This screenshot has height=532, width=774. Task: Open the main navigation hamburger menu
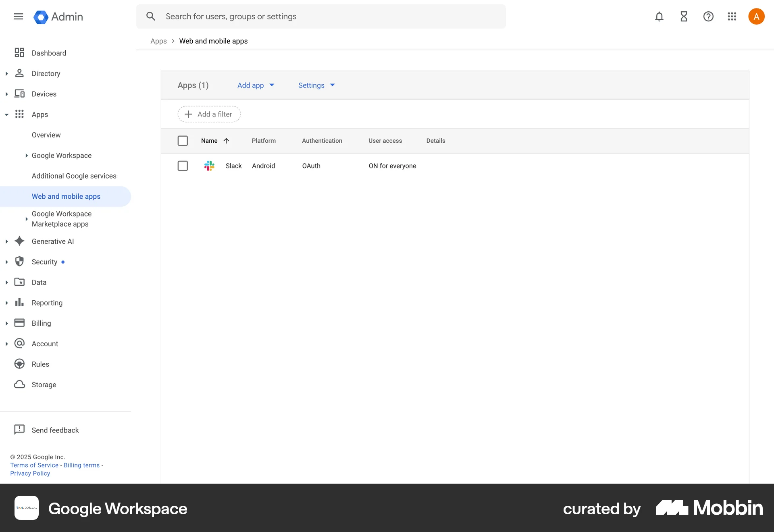18,17
